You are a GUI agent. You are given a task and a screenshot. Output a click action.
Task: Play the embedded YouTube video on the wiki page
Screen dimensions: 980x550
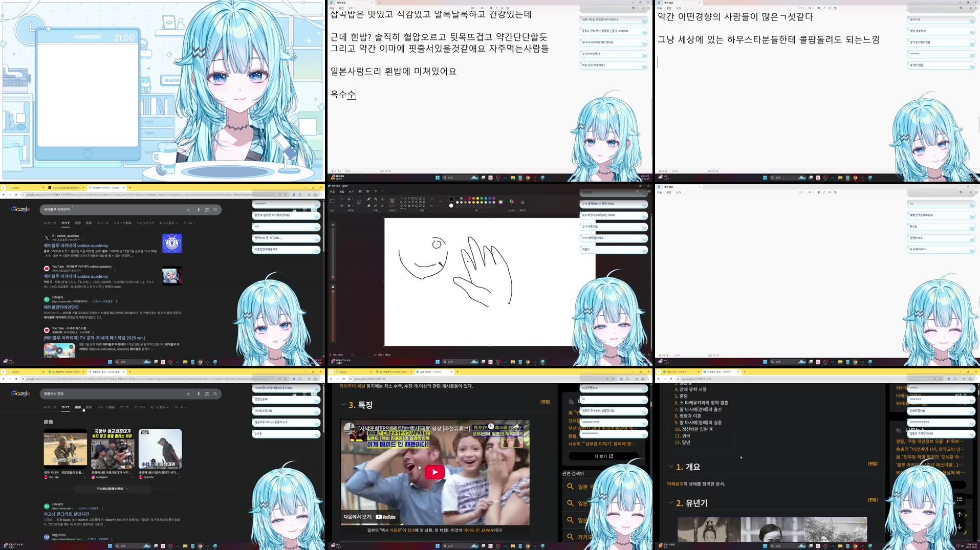pyautogui.click(x=434, y=471)
